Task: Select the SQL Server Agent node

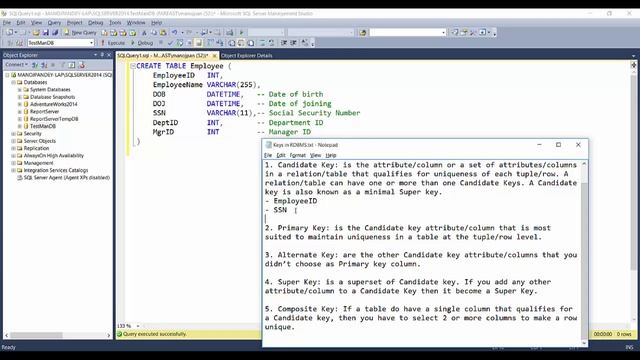Action: point(67,178)
